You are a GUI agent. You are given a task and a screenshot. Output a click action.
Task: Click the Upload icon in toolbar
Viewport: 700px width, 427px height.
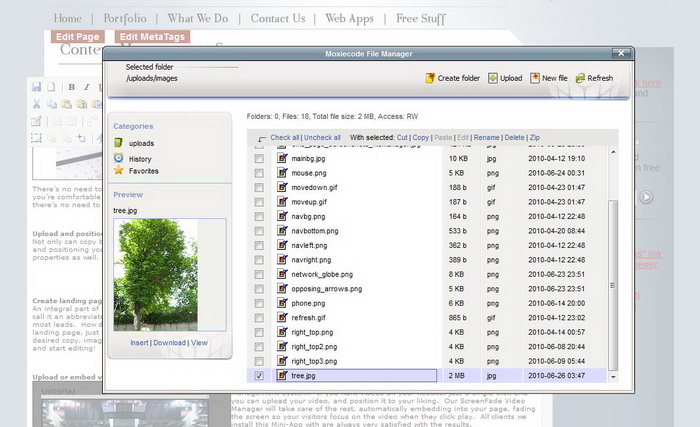(x=493, y=78)
